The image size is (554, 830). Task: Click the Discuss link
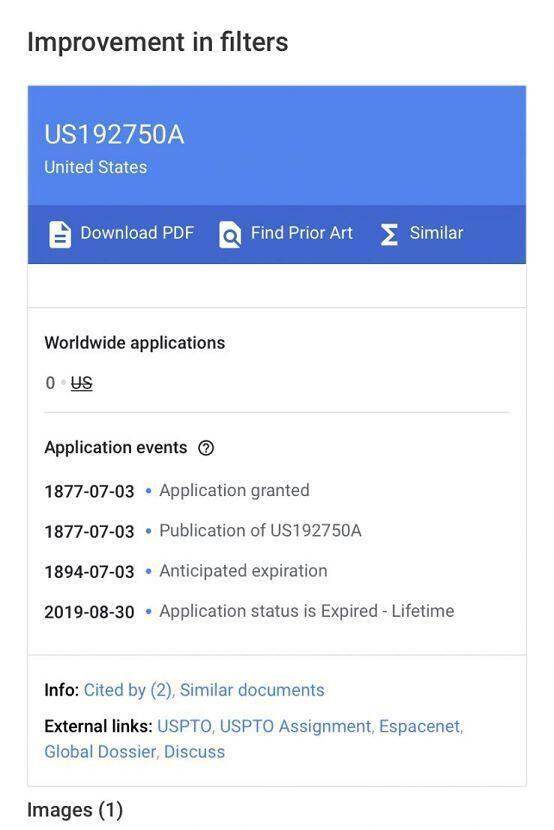194,752
